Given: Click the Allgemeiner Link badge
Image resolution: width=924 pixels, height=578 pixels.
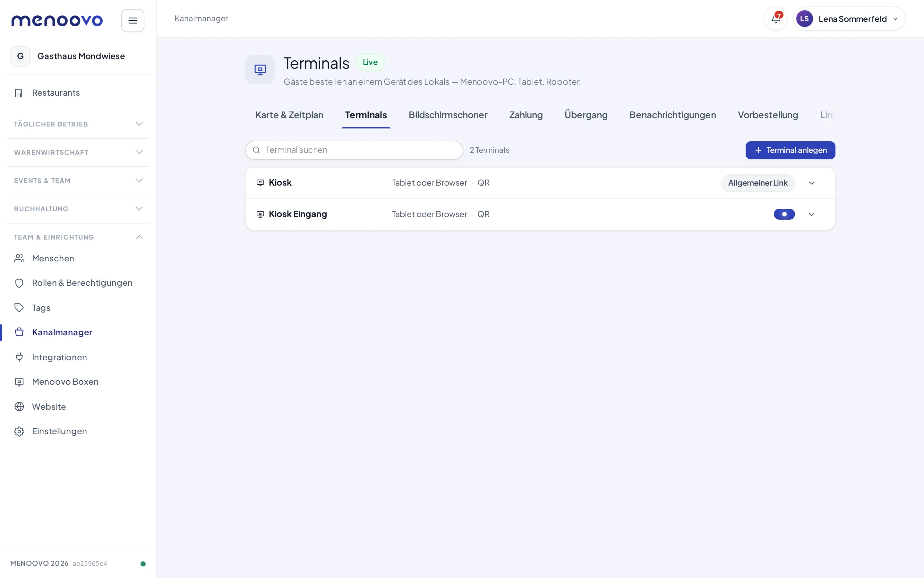Looking at the screenshot, I should click(757, 183).
